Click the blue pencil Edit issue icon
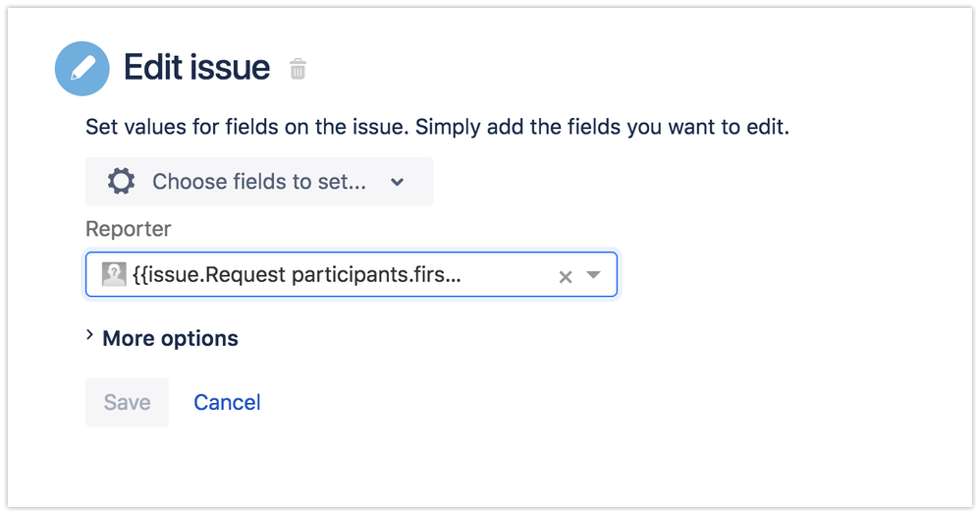 click(x=82, y=68)
